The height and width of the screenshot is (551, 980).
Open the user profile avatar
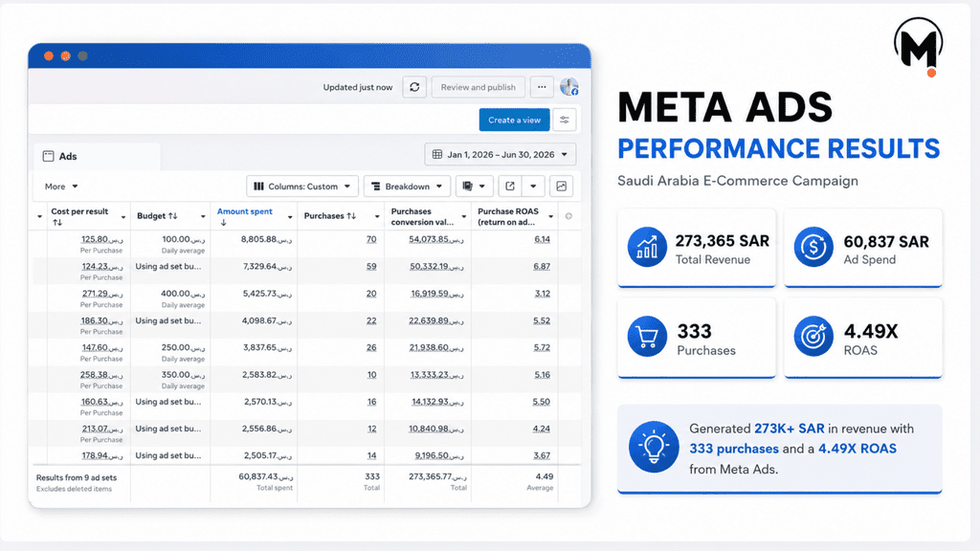[x=568, y=87]
